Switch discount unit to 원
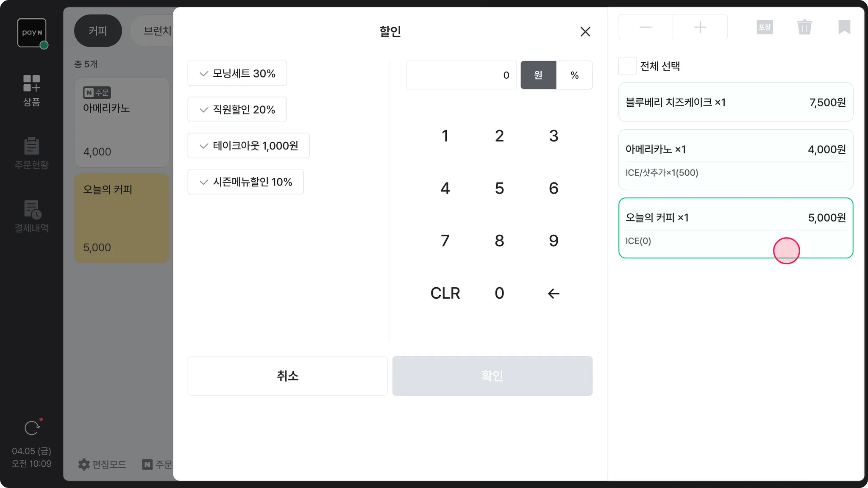868x488 pixels. pyautogui.click(x=538, y=75)
